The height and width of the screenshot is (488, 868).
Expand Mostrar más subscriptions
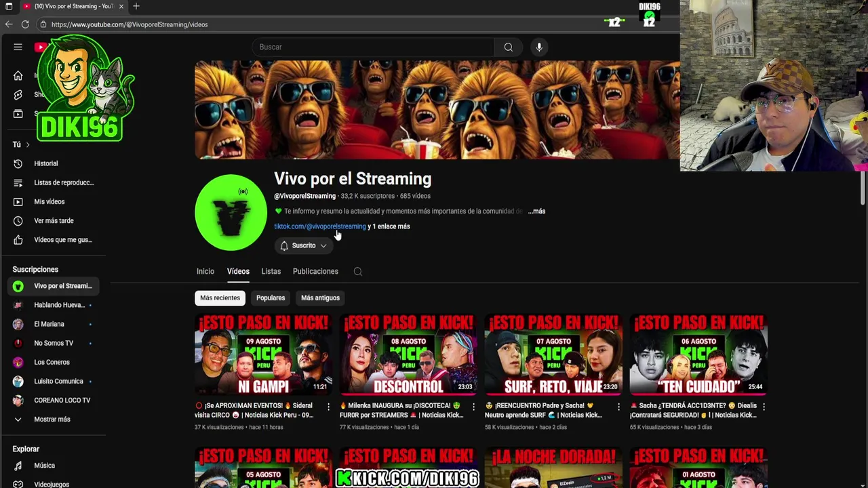(52, 419)
